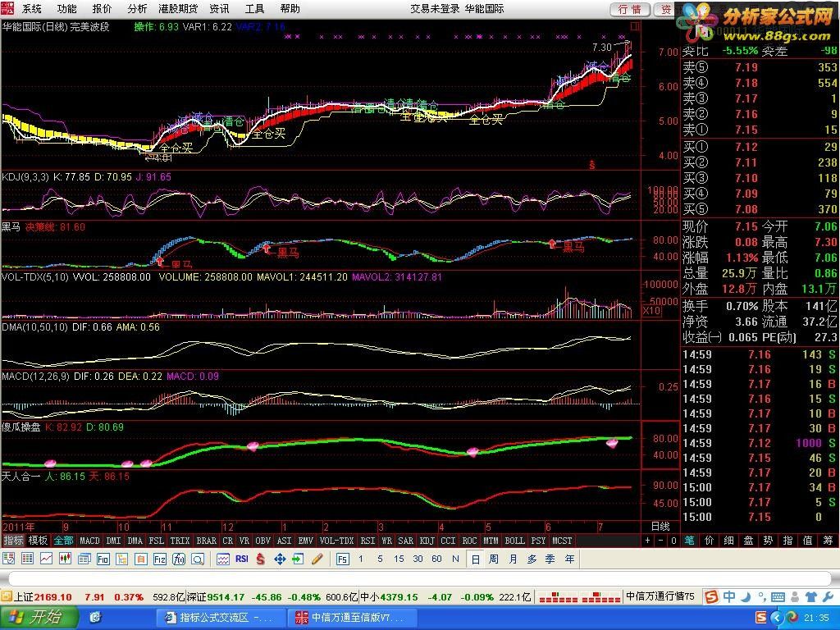840x630 pixels.
Task: Click the Windows 开始 Start button
Action: [39, 618]
